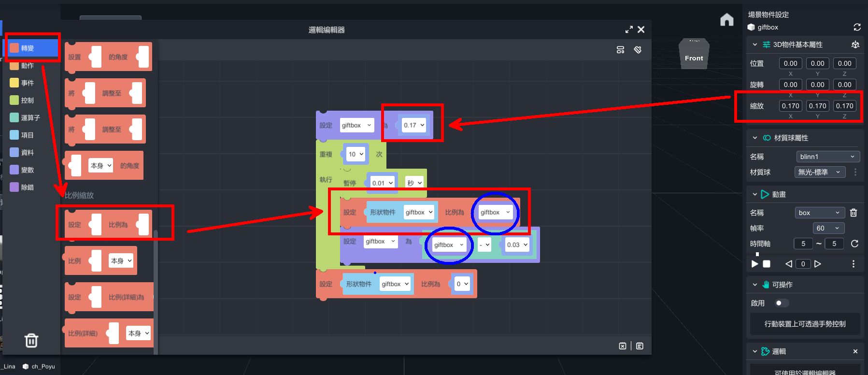Reset the animation timeline with loop icon
The image size is (868, 375).
click(x=854, y=244)
